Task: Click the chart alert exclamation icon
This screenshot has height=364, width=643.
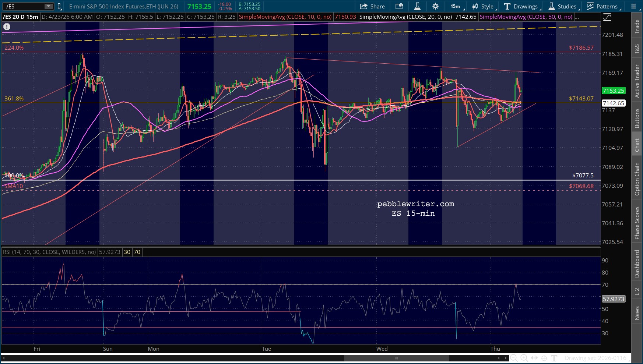Action: 7,26
